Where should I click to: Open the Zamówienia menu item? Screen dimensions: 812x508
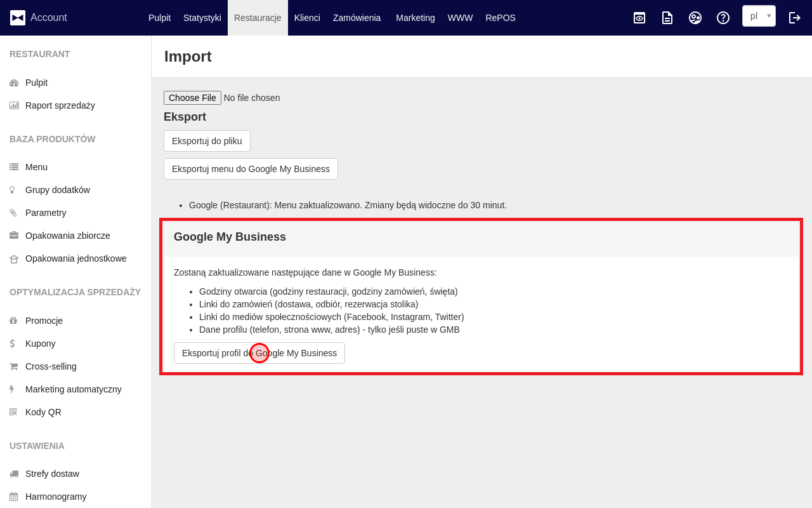[x=357, y=18]
